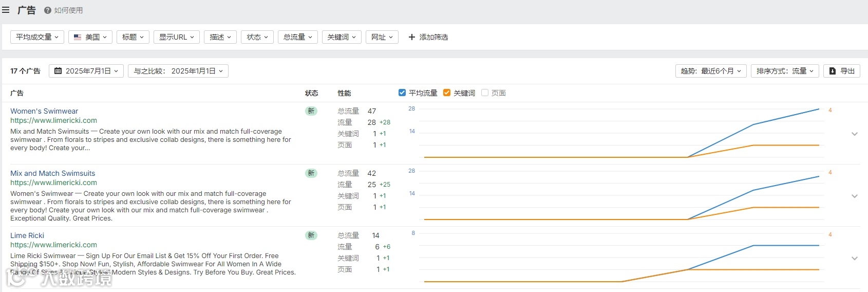Click the plus icon to 添加筛选
868x292 pixels.
point(411,37)
